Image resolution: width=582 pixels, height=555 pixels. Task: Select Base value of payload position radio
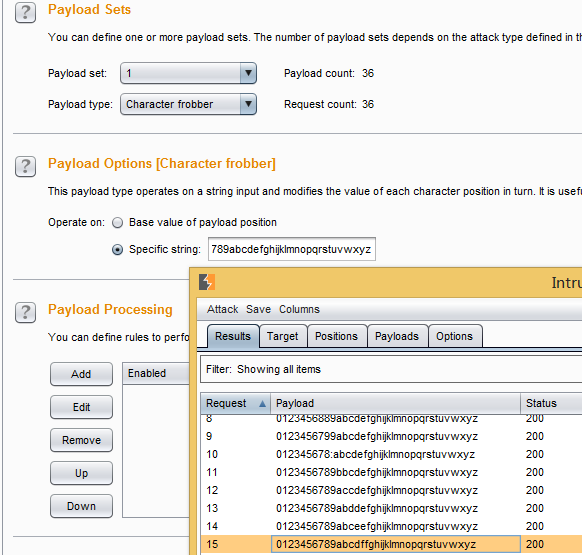coord(118,223)
